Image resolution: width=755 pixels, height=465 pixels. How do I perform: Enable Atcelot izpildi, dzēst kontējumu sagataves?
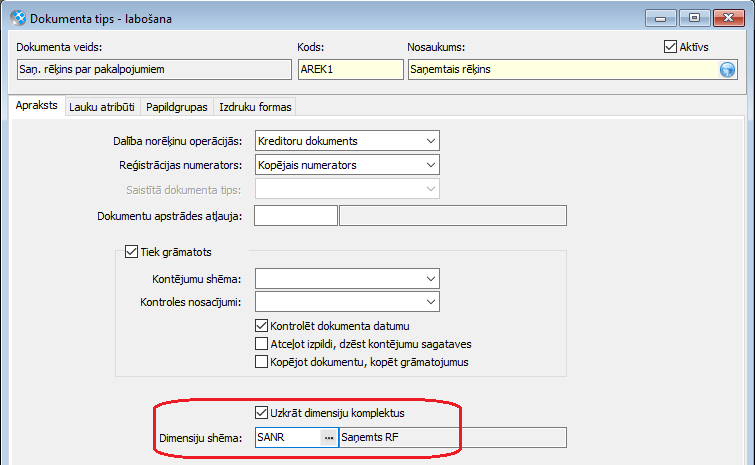click(261, 344)
